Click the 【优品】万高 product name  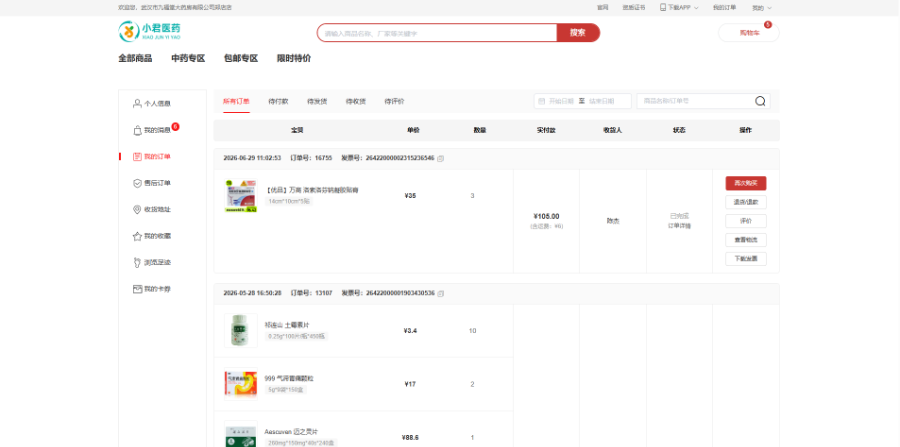312,190
